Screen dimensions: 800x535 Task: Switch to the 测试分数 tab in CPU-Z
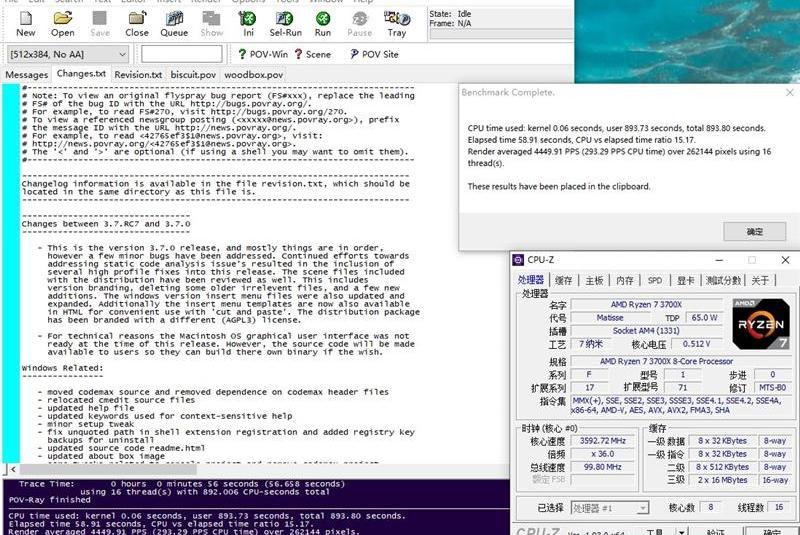click(723, 281)
